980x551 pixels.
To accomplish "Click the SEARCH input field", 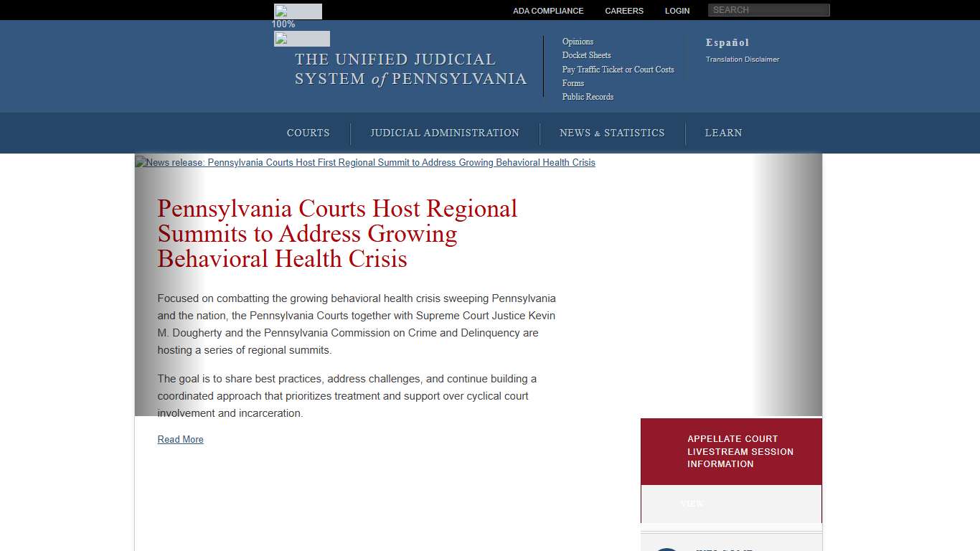I will pyautogui.click(x=768, y=9).
